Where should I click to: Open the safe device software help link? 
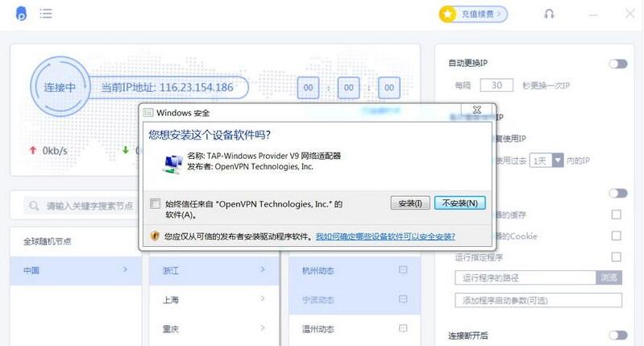(x=385, y=236)
